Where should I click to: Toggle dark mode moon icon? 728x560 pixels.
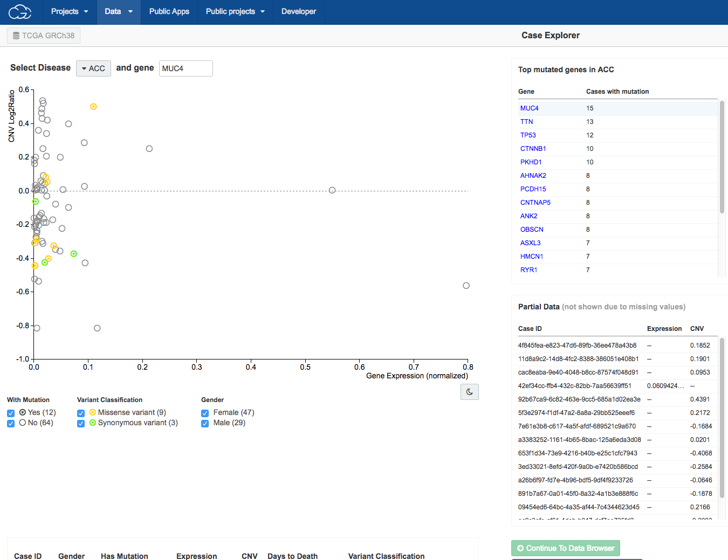tap(470, 392)
